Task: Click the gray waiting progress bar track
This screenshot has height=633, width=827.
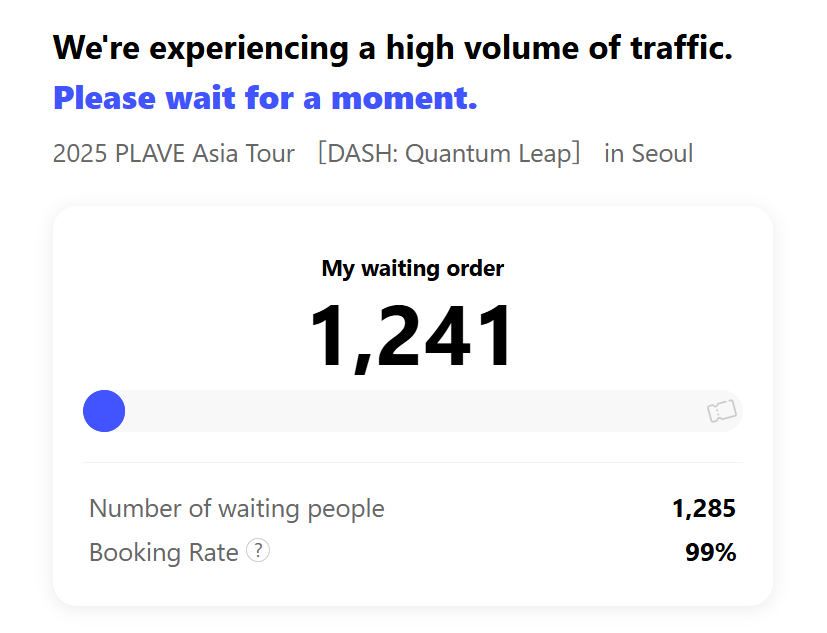Action: pos(412,411)
